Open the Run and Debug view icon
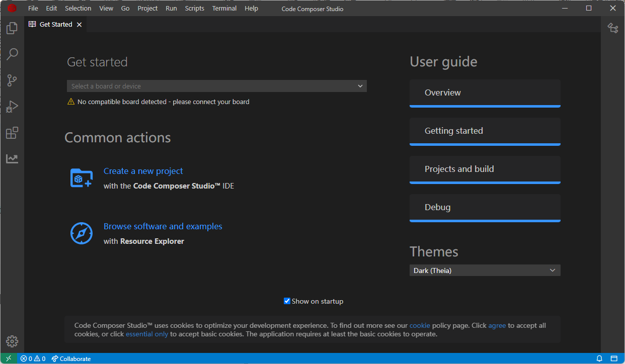This screenshot has height=364, width=625. (12, 107)
